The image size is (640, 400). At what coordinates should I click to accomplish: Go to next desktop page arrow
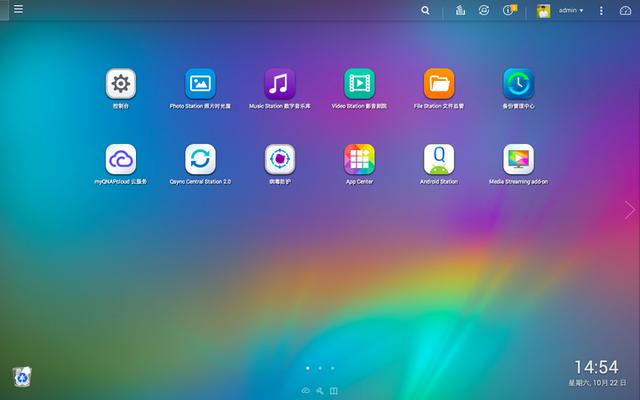(x=630, y=209)
